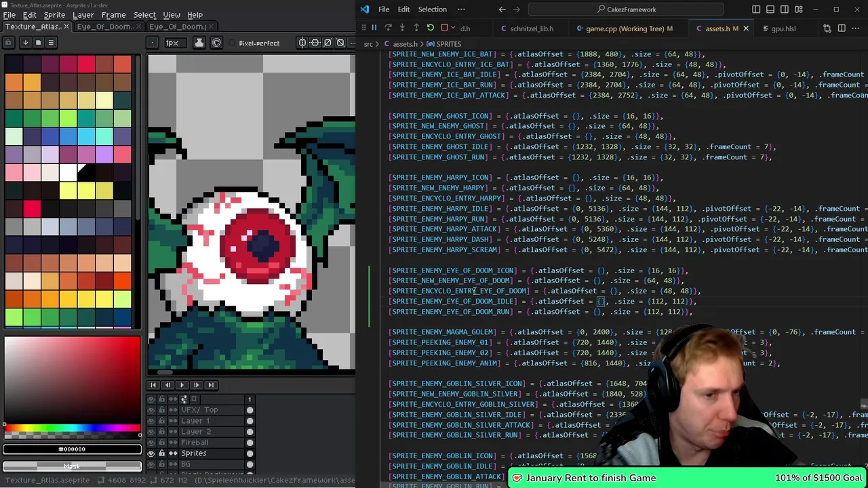Toggle Pixel-perfect checkbox
The image size is (868, 488).
coord(254,43)
